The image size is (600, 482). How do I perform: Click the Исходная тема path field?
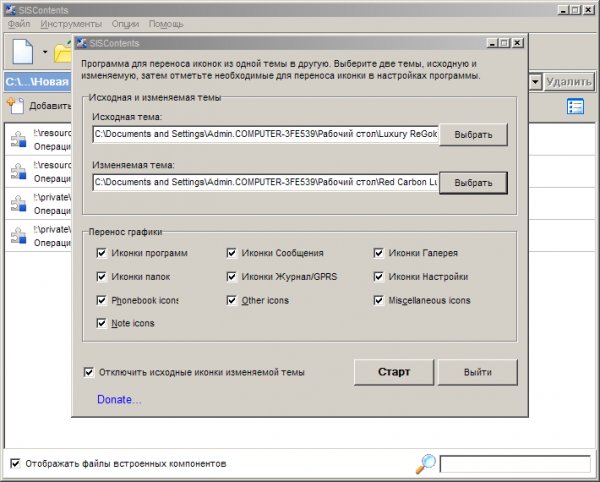click(266, 134)
